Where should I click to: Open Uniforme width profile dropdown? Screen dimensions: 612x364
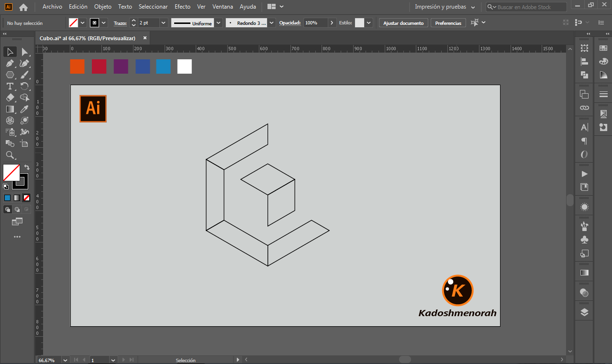219,23
